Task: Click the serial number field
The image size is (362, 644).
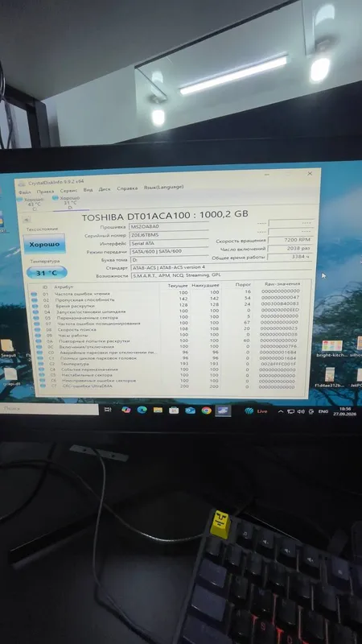Action: point(169,234)
